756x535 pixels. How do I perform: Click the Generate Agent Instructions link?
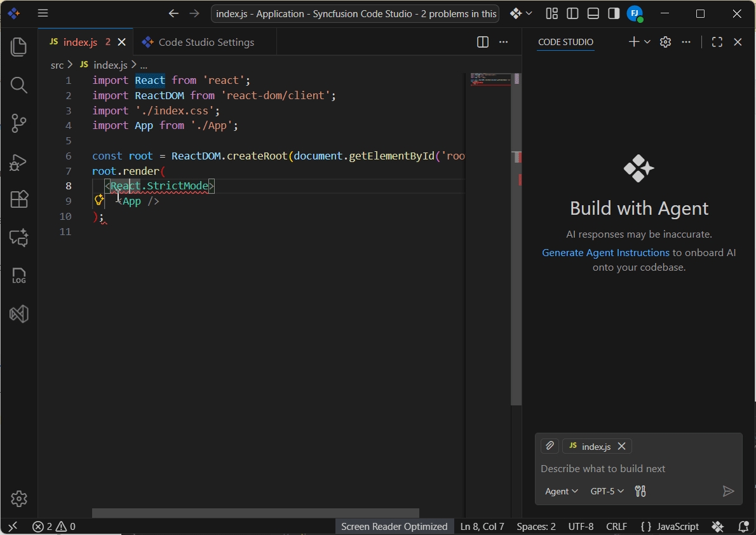(x=605, y=253)
